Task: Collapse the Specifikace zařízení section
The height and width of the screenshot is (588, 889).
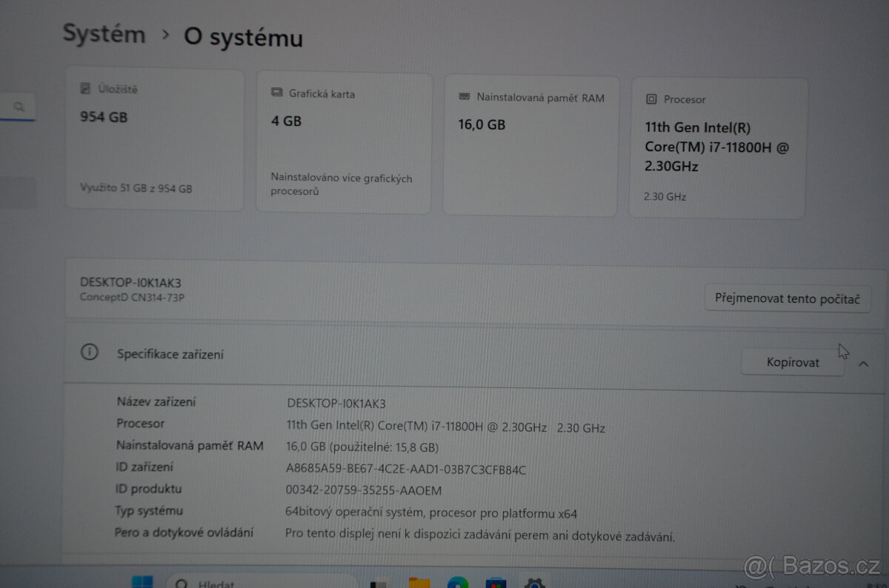Action: coord(864,364)
